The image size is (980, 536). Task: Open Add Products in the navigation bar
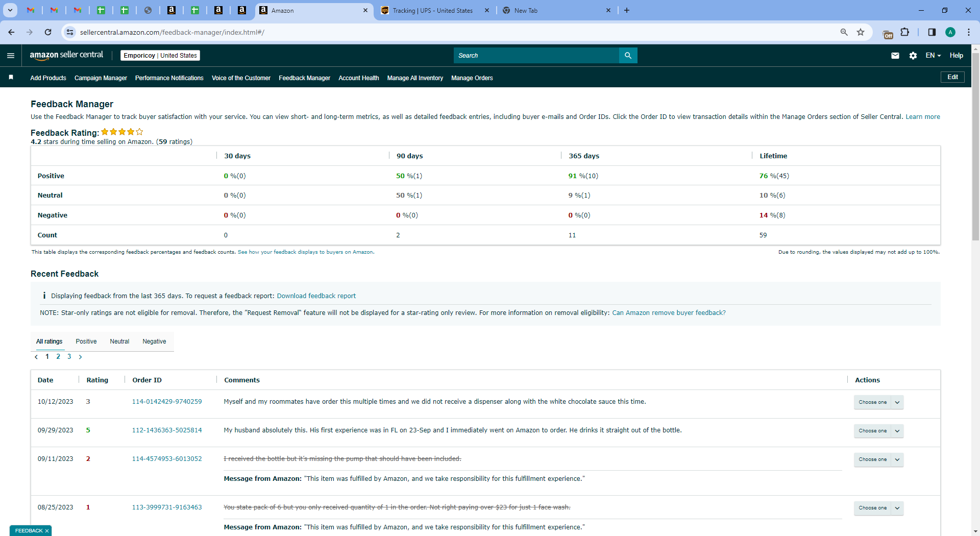(48, 78)
